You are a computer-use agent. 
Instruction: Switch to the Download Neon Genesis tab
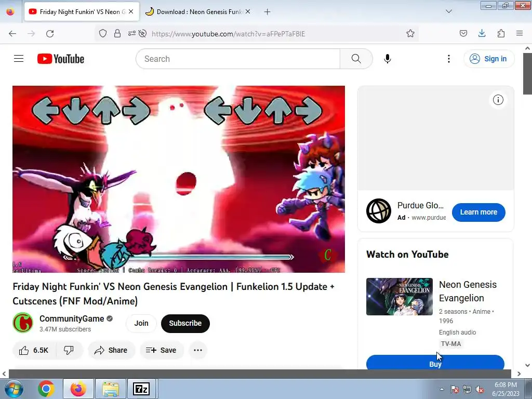[198, 11]
